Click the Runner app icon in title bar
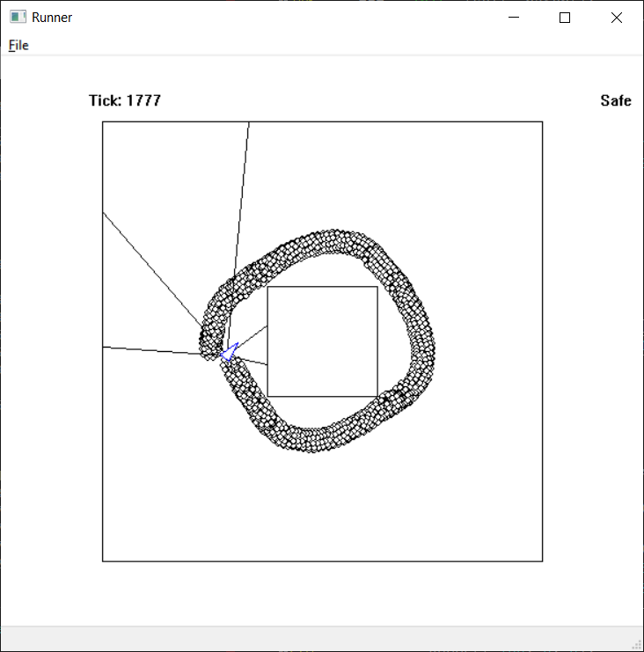This screenshot has height=652, width=644. pyautogui.click(x=18, y=18)
